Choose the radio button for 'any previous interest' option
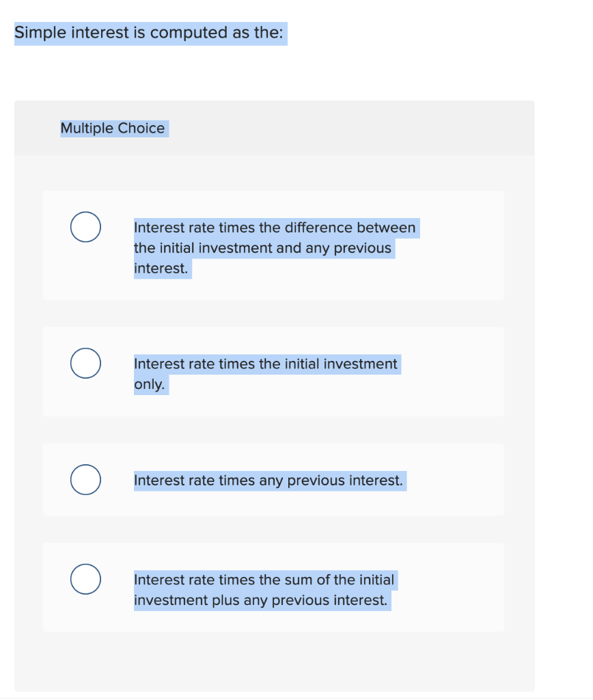593x700 pixels. click(x=85, y=479)
